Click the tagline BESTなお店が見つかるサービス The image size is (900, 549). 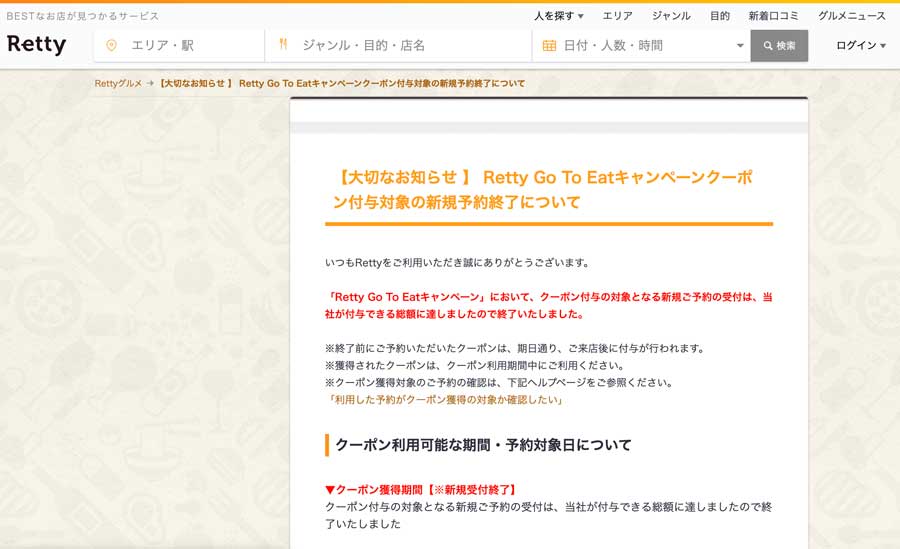(x=83, y=16)
